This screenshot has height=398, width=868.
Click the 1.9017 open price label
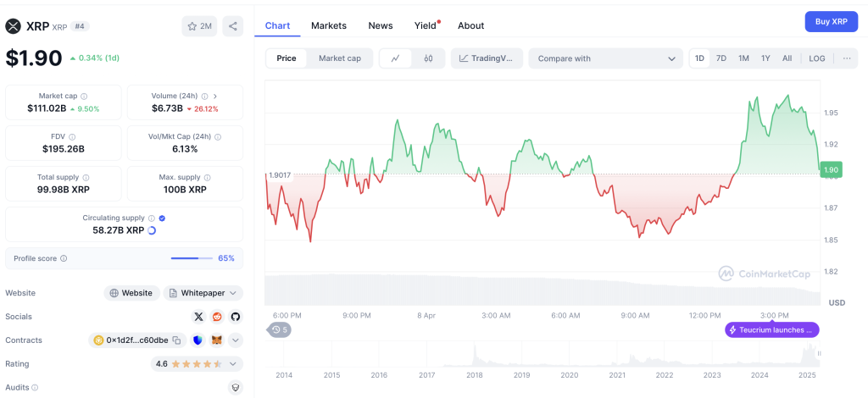pyautogui.click(x=280, y=175)
